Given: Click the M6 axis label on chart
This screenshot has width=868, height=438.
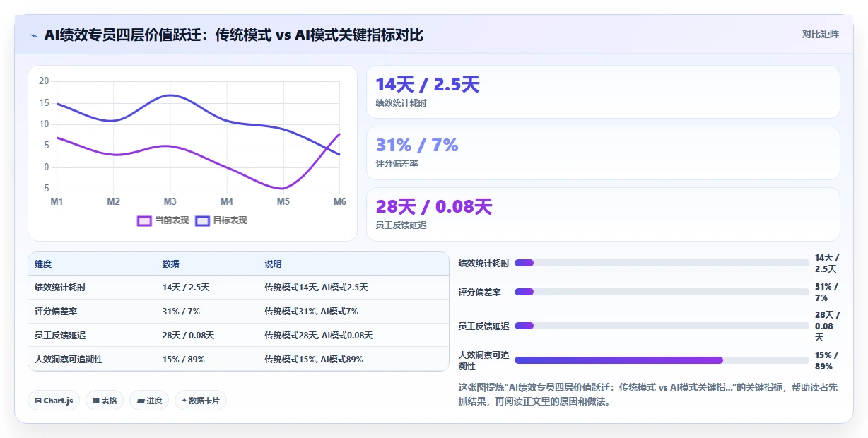Looking at the screenshot, I should tap(340, 201).
